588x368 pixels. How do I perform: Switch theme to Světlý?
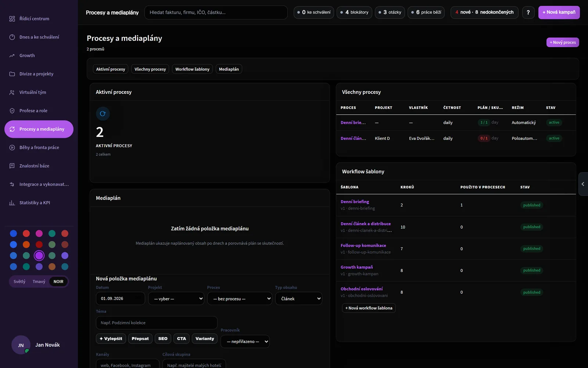click(19, 282)
